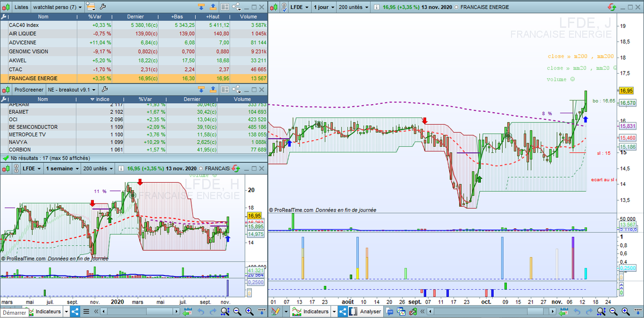Select FRANCAISE ENERGIE row in watchlist
Screen dimensions: 644x318
pyautogui.click(x=134, y=78)
